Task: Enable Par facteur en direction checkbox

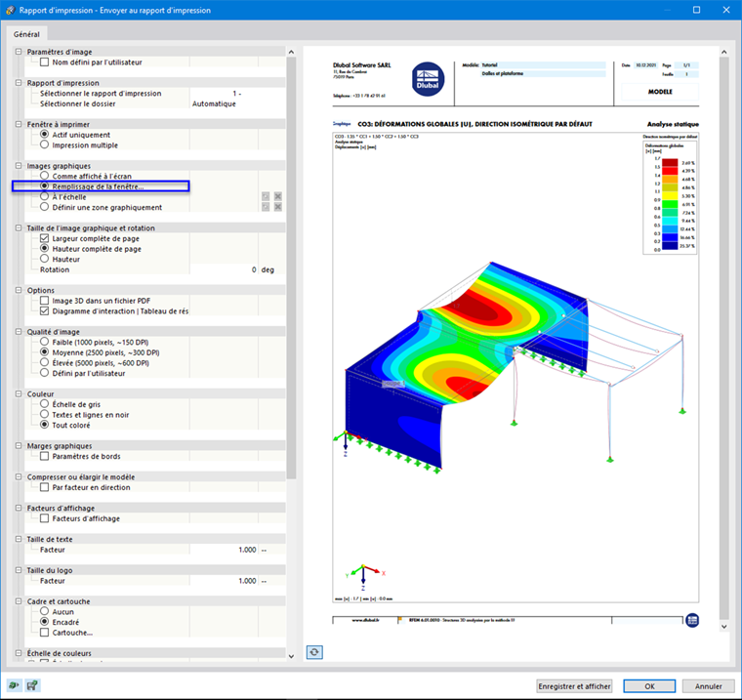Action: [45, 487]
